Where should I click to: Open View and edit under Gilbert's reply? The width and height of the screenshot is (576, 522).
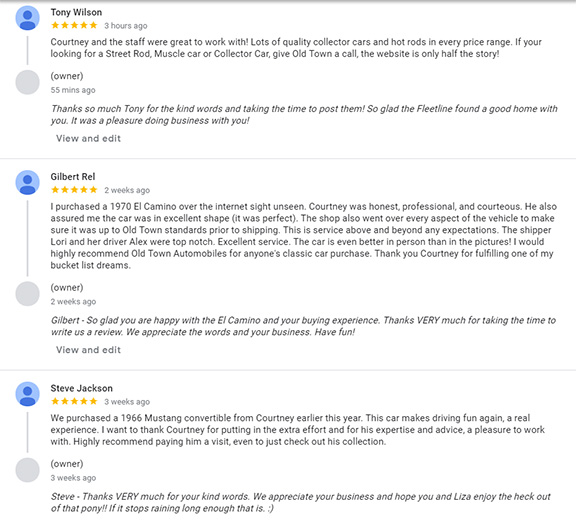pyautogui.click(x=88, y=350)
